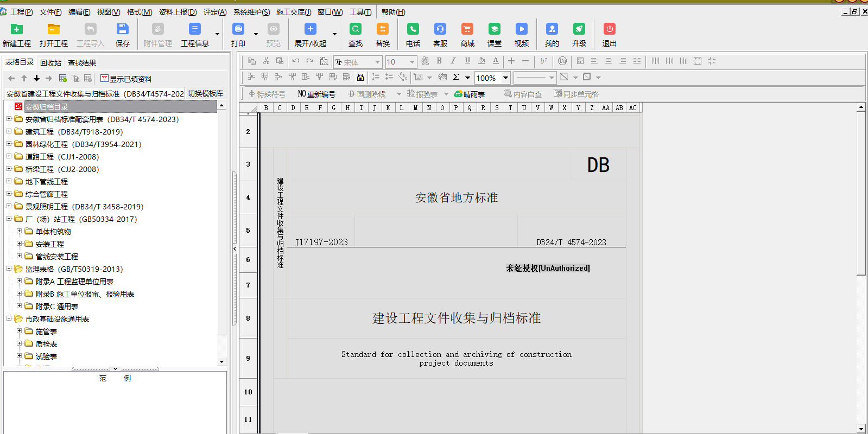Image resolution: width=868 pixels, height=434 pixels.
Task: Switch to the 回收站 tab
Action: coord(50,63)
